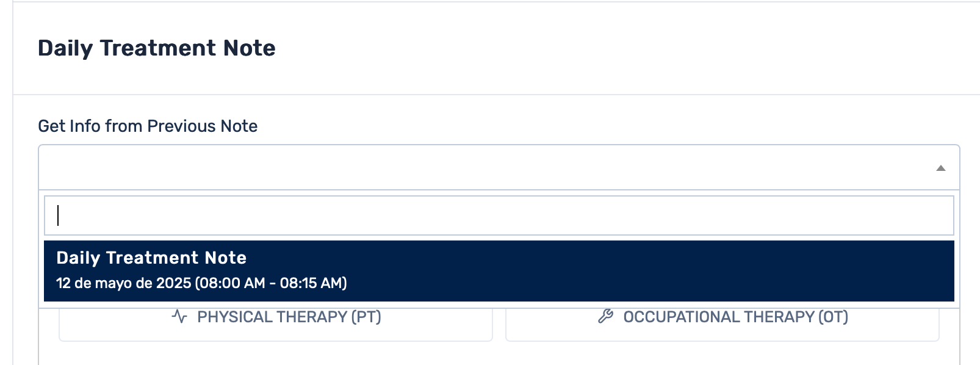Select the OT discipline card
The height and width of the screenshot is (365, 980).
click(x=722, y=327)
